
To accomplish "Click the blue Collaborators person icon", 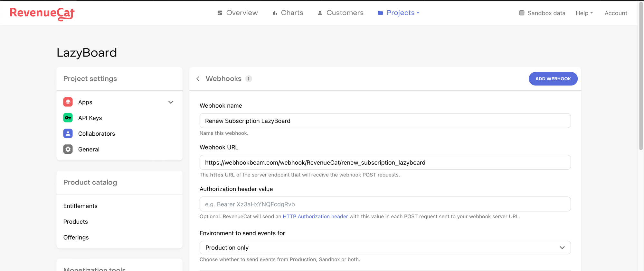I will [x=68, y=133].
